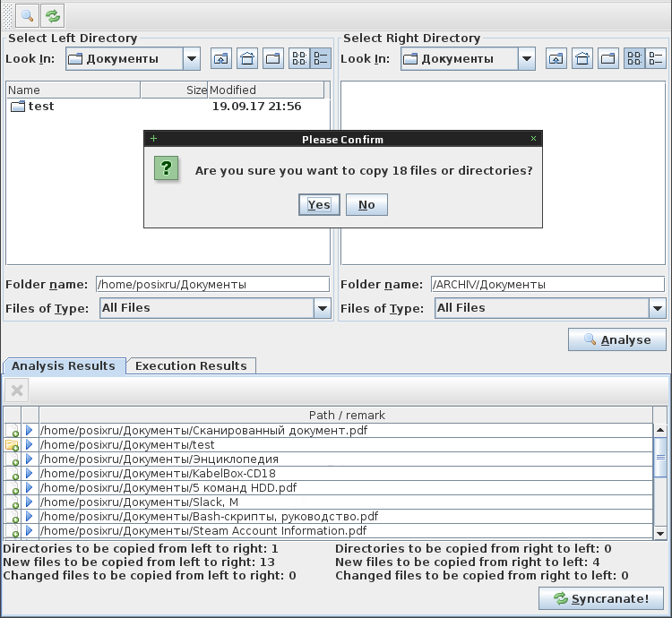The height and width of the screenshot is (618, 672).
Task: Go to home folder in left directory panel
Action: [x=247, y=58]
